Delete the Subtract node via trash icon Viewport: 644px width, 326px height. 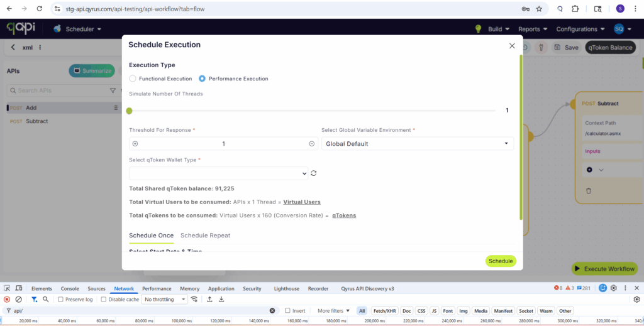click(x=589, y=191)
